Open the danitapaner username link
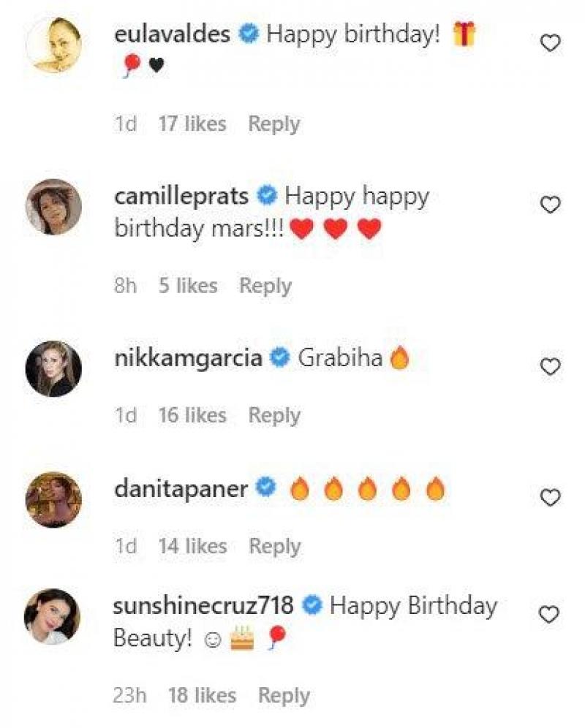Viewport: 585px width, 728px height. click(x=181, y=489)
